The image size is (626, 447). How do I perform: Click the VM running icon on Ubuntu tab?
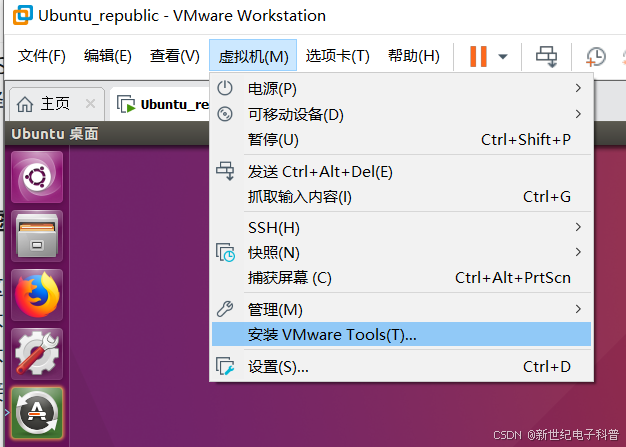click(126, 104)
